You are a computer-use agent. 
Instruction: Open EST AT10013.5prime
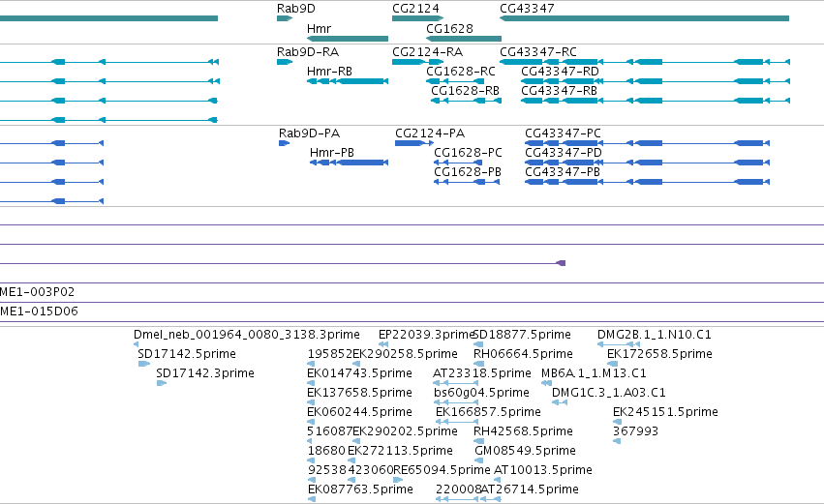tap(543, 470)
